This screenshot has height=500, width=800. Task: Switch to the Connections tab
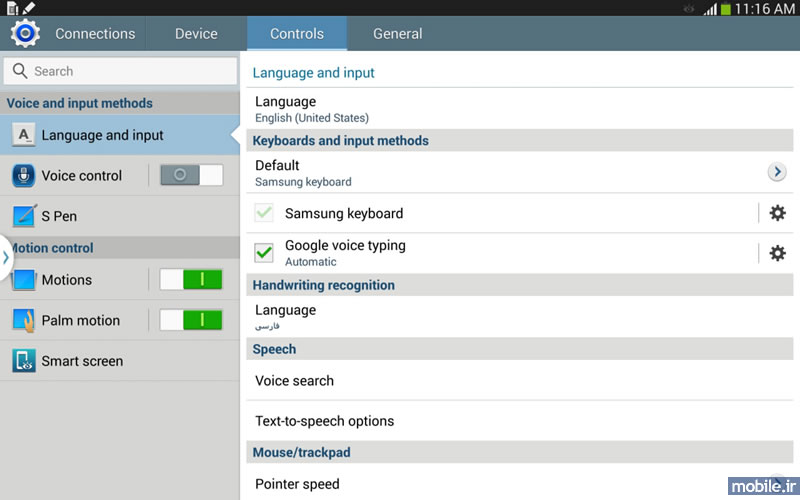coord(95,34)
